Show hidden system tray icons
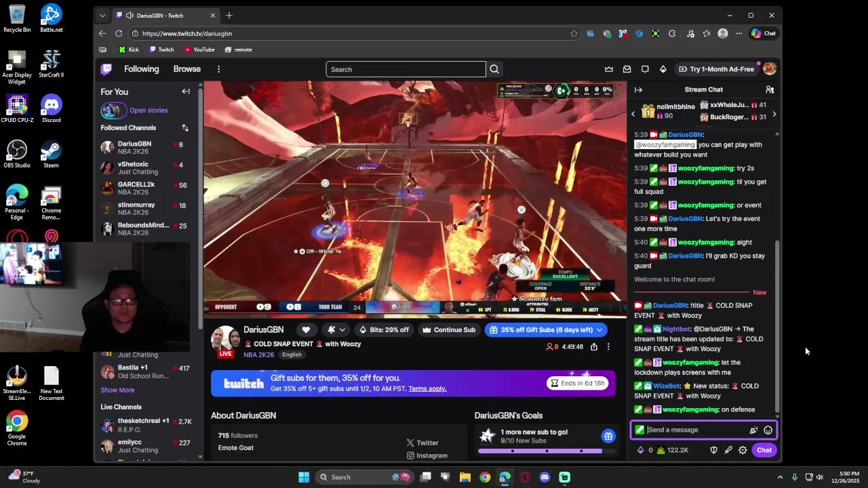This screenshot has height=488, width=868. 780,477
